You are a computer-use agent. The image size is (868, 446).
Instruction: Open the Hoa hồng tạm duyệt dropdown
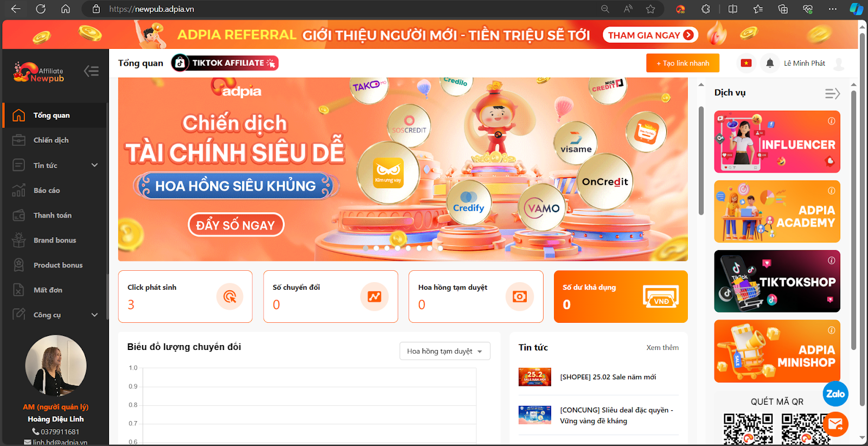click(445, 351)
